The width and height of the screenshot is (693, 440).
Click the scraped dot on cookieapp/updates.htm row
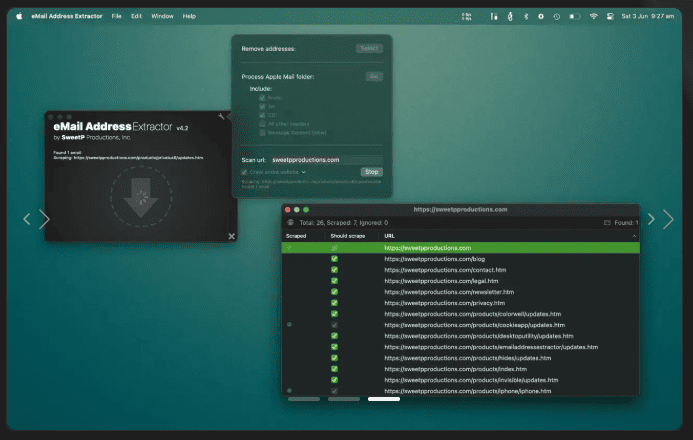(289, 325)
